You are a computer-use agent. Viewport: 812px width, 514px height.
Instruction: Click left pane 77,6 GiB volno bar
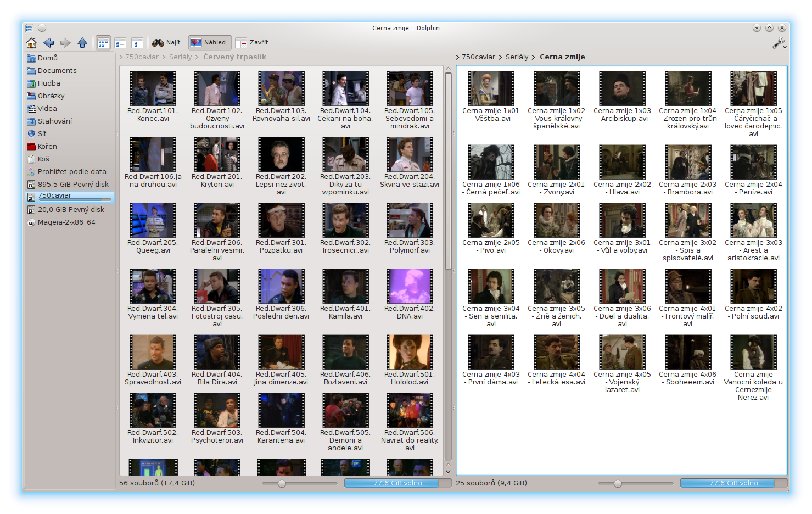click(x=397, y=483)
